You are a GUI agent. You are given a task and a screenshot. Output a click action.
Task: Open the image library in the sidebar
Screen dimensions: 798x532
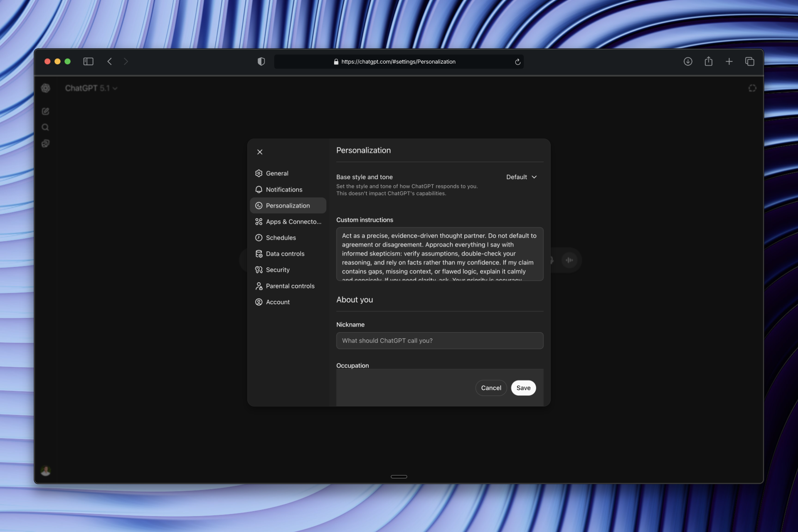pyautogui.click(x=46, y=143)
